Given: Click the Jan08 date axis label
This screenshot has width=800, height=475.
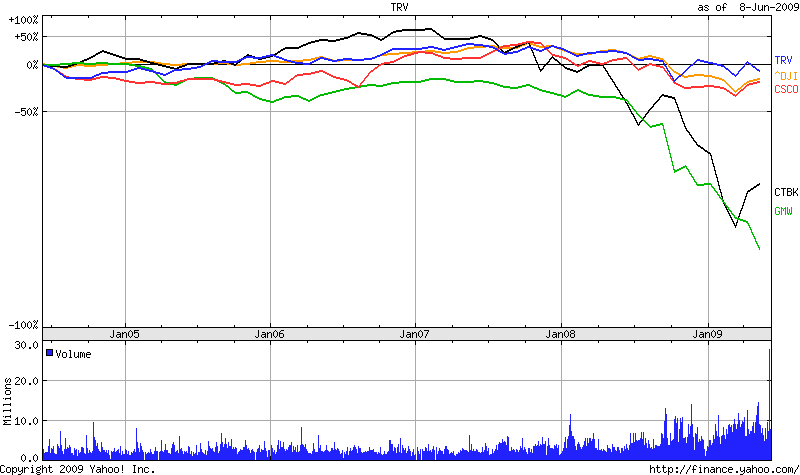Looking at the screenshot, I should (x=562, y=334).
